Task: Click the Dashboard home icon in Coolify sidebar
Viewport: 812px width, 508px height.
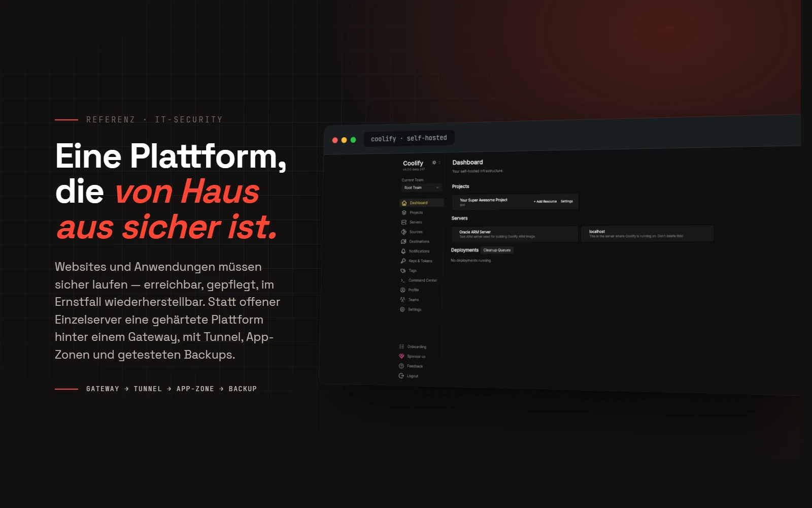Action: [x=404, y=203]
